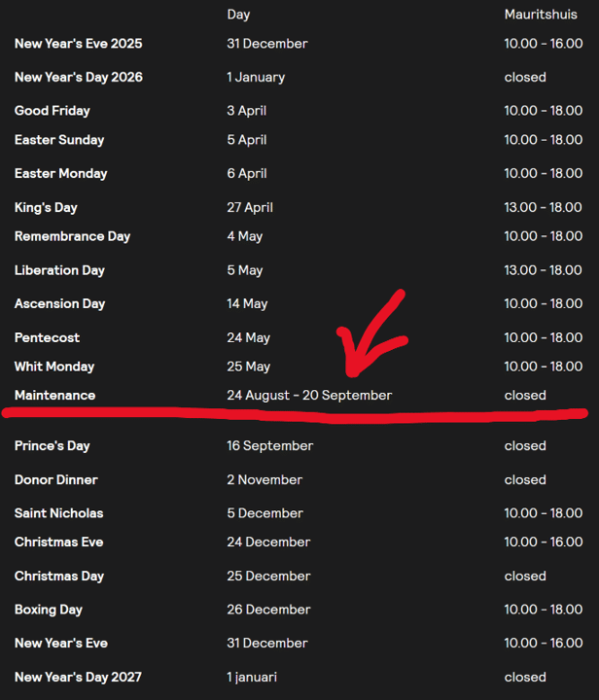Select the Prince's Day label

[53, 446]
